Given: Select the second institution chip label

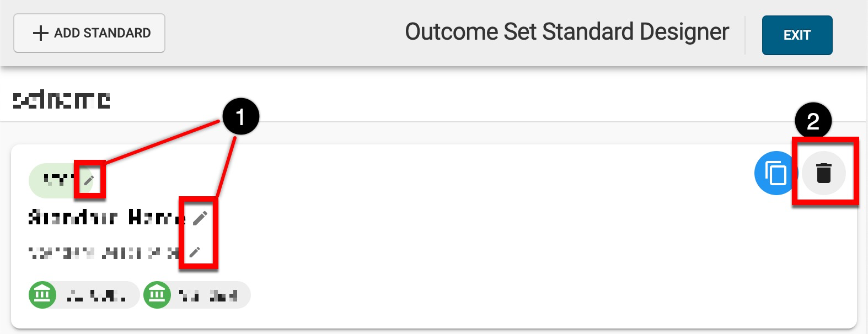Looking at the screenshot, I should (x=208, y=296).
